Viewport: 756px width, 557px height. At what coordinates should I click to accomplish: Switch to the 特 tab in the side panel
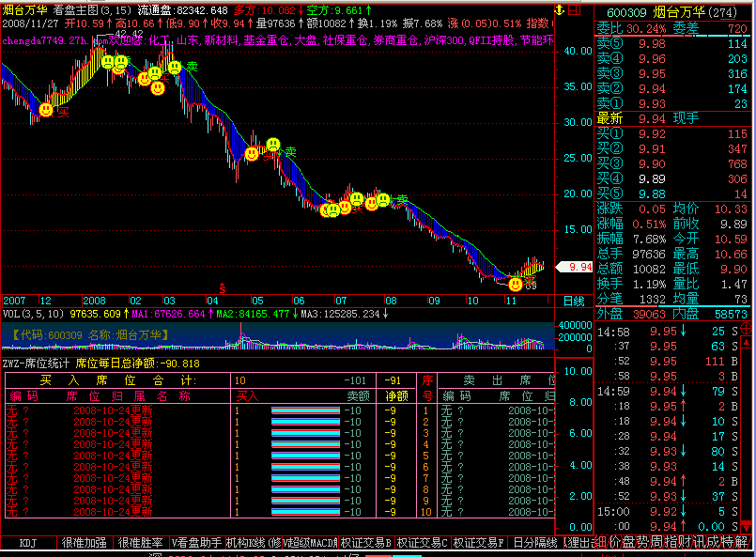click(727, 542)
